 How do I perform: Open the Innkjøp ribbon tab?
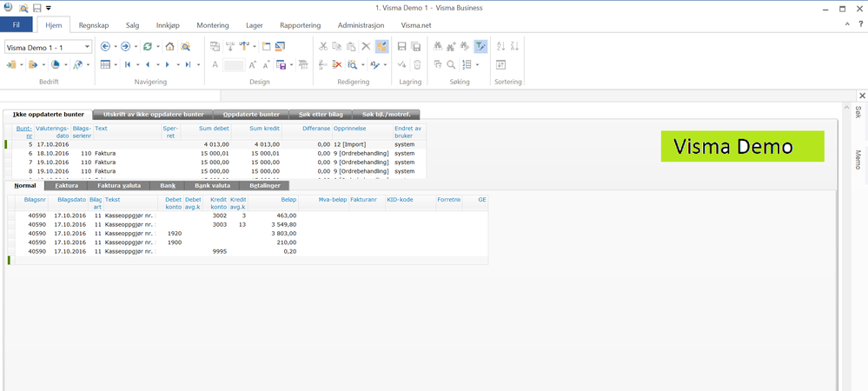[169, 25]
